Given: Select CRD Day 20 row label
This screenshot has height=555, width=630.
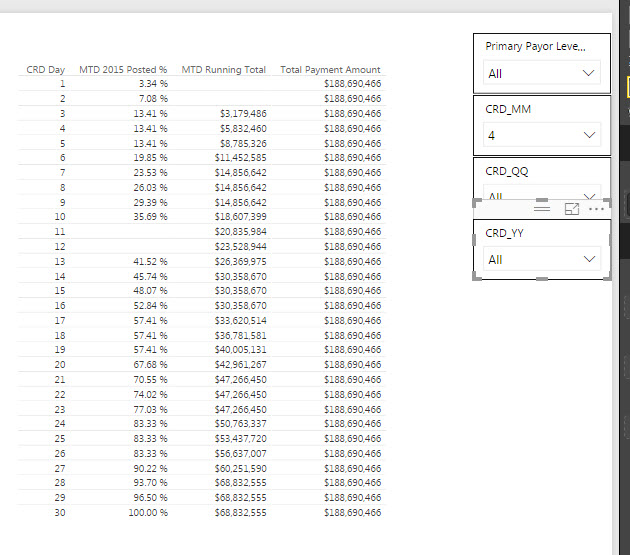Looking at the screenshot, I should [x=60, y=365].
